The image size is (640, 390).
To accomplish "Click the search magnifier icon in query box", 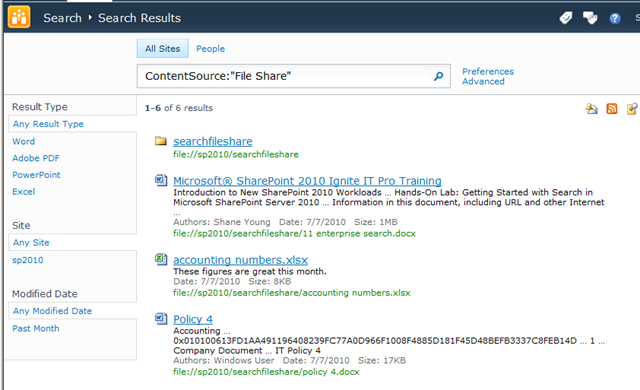I will coord(438,76).
